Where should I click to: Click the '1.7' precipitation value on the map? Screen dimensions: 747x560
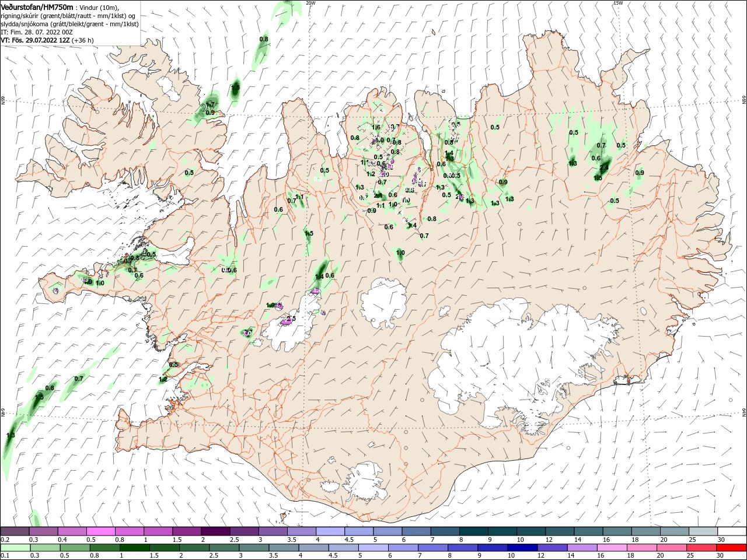pos(211,104)
